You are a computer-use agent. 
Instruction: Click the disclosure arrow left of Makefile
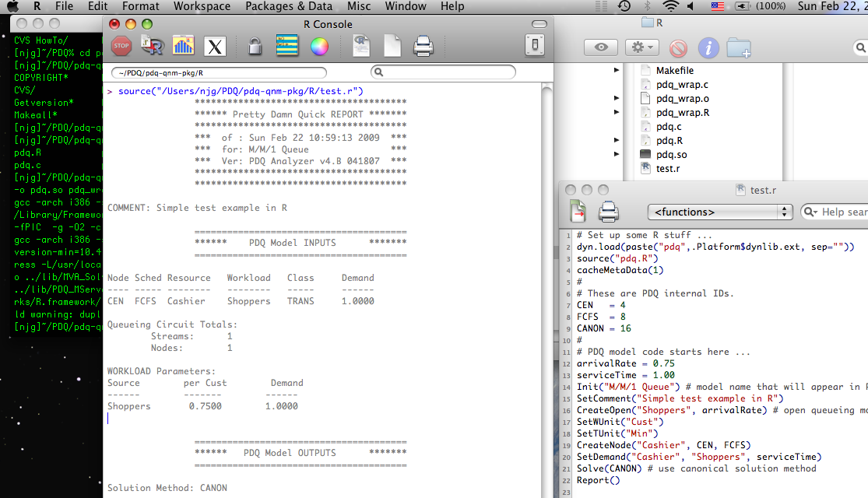(616, 70)
